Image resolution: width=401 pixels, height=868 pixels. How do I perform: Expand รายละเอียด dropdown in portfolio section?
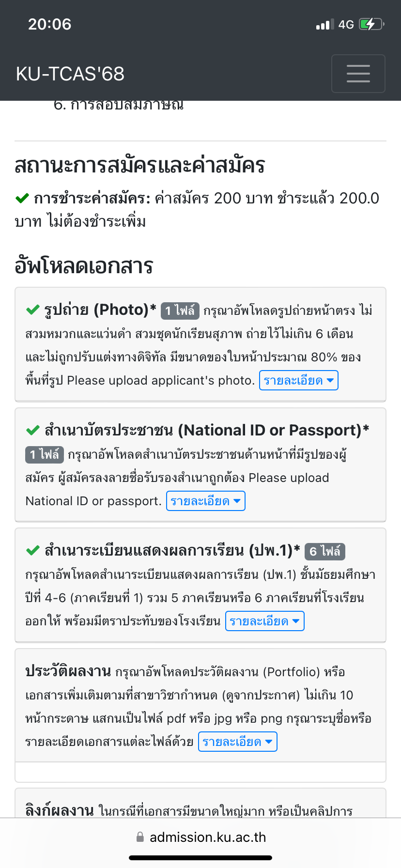(238, 742)
